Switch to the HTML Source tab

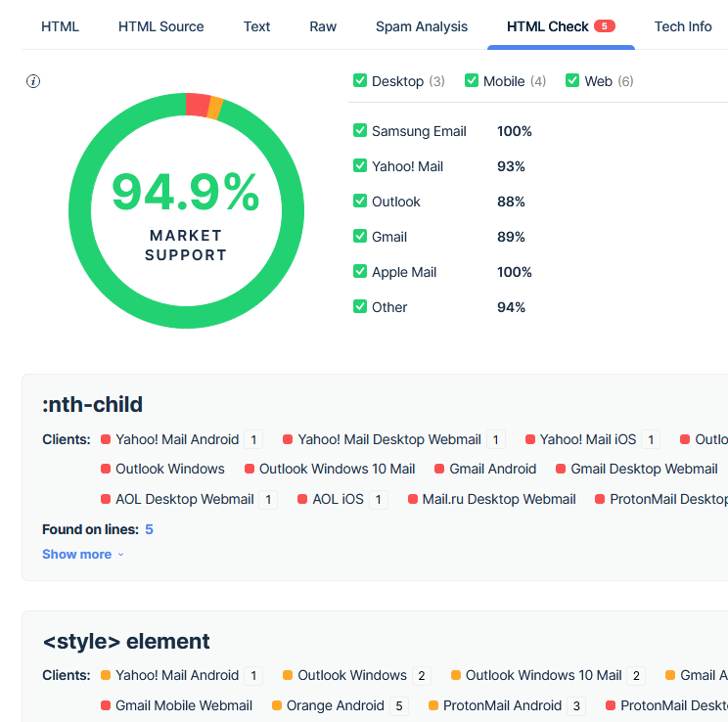160,26
